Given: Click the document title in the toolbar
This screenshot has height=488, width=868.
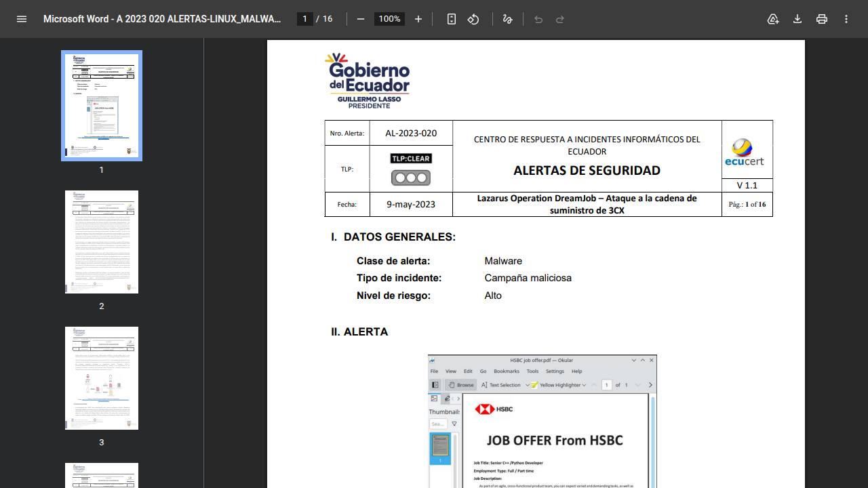Looking at the screenshot, I should [x=162, y=19].
